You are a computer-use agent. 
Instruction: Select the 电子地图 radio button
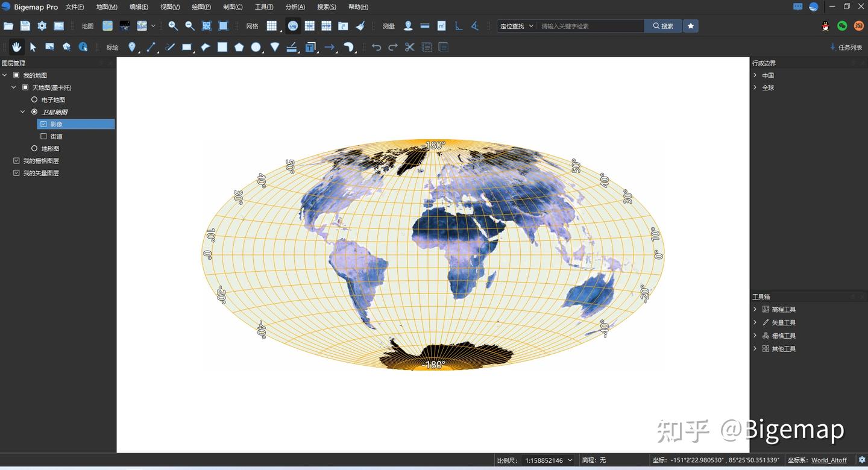(x=34, y=99)
